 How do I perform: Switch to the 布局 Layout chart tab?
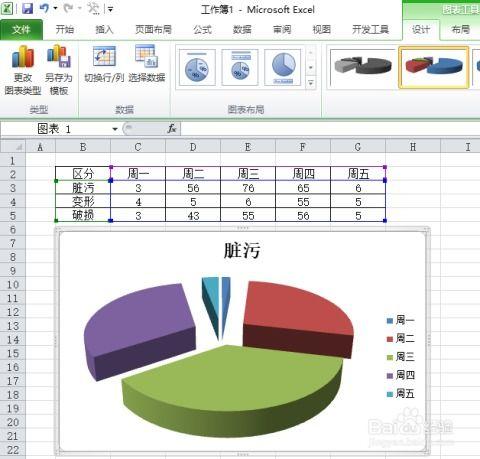pyautogui.click(x=461, y=30)
